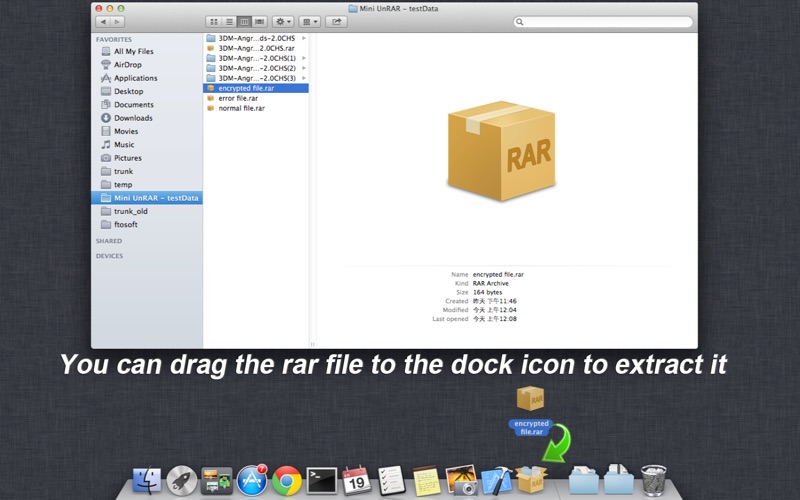Click the large RAR box preview image
The width and height of the screenshot is (800, 500).
[x=501, y=151]
